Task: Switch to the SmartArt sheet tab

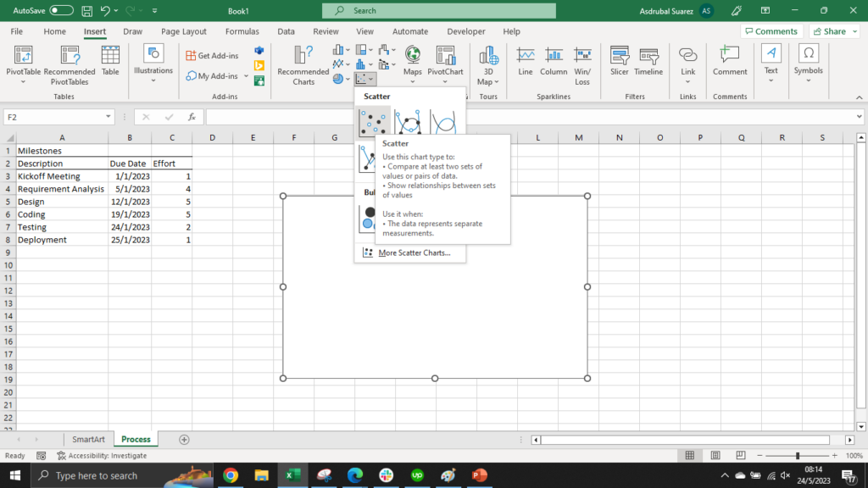Action: tap(89, 439)
